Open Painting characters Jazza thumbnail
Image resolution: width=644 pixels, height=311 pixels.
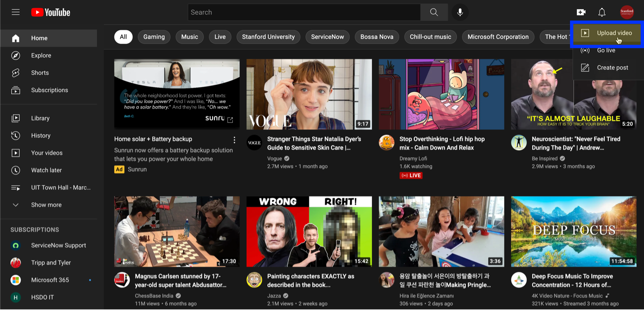pyautogui.click(x=309, y=232)
